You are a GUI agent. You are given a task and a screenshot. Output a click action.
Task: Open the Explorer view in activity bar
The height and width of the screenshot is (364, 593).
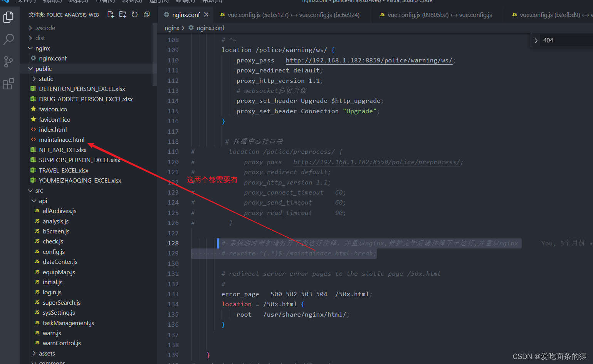8,17
